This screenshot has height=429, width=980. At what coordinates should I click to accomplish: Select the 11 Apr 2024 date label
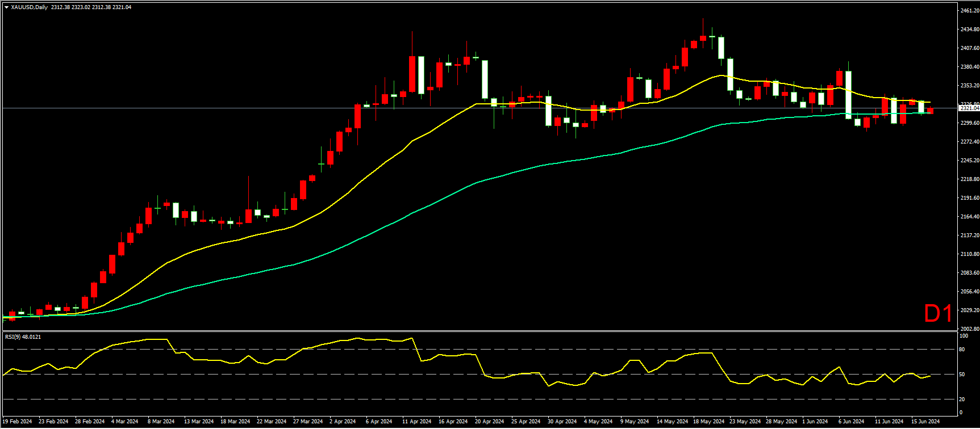416,422
